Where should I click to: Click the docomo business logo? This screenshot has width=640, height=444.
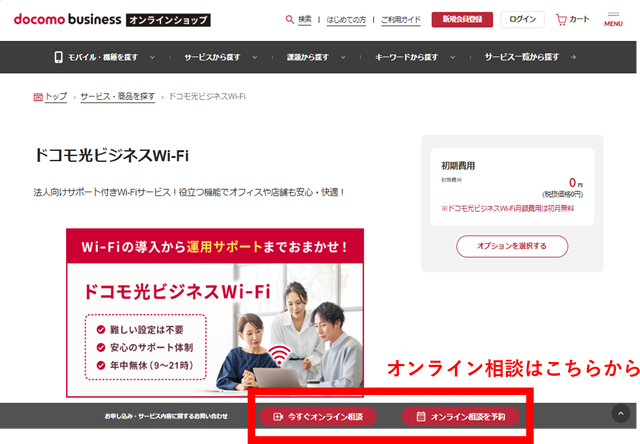click(x=68, y=19)
